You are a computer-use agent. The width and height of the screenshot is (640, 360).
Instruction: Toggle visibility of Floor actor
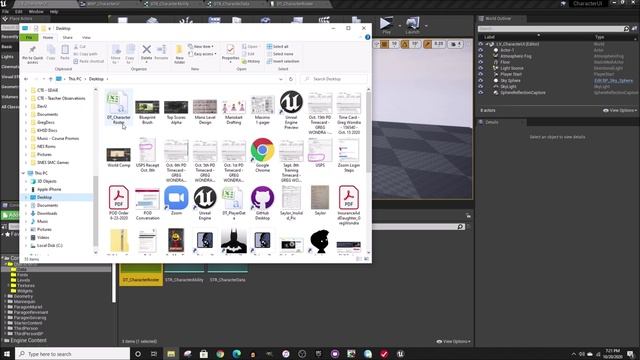(481, 62)
